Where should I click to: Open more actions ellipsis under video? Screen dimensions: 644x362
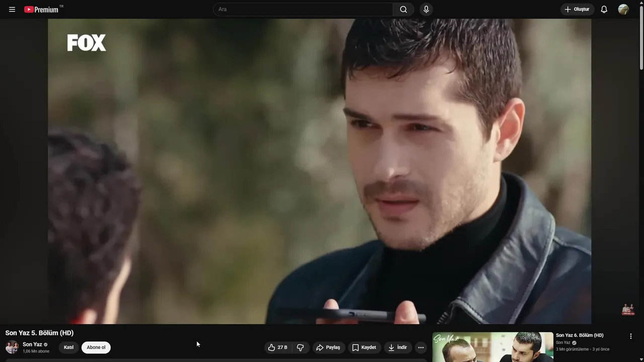pyautogui.click(x=421, y=347)
